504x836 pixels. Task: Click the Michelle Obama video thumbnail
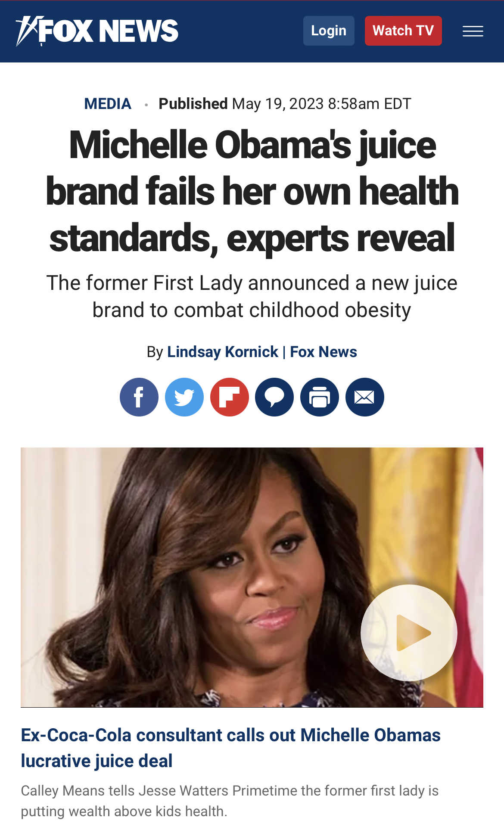[252, 577]
